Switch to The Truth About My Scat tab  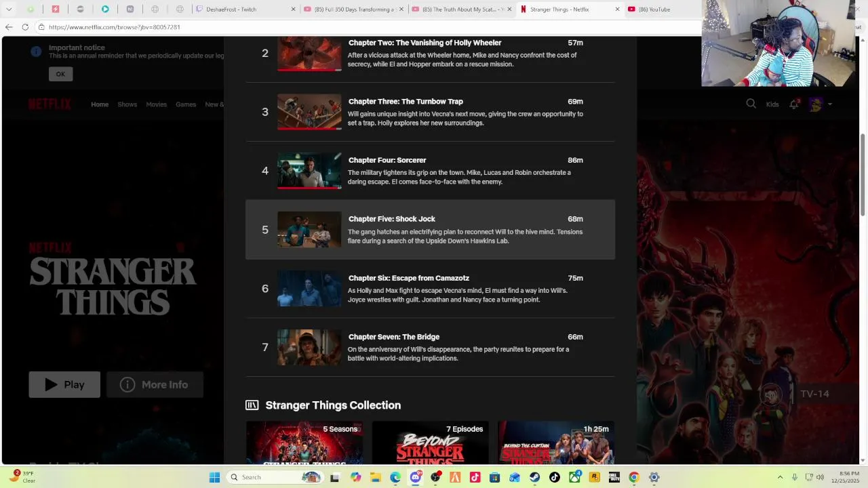pyautogui.click(x=461, y=9)
